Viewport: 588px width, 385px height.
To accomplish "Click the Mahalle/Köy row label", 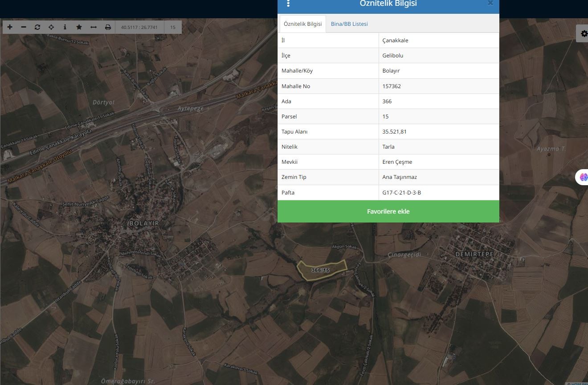I will 297,71.
